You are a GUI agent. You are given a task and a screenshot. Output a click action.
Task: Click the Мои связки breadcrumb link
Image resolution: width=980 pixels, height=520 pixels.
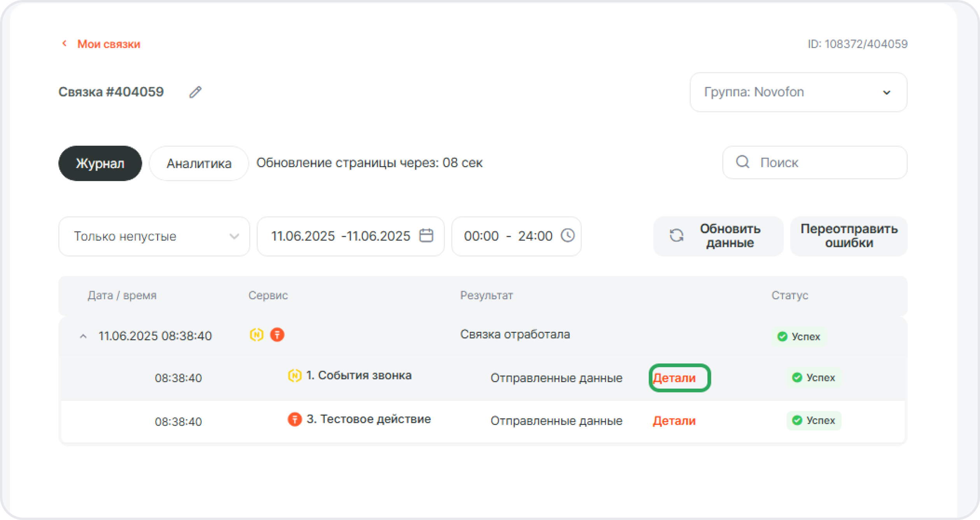pyautogui.click(x=108, y=44)
